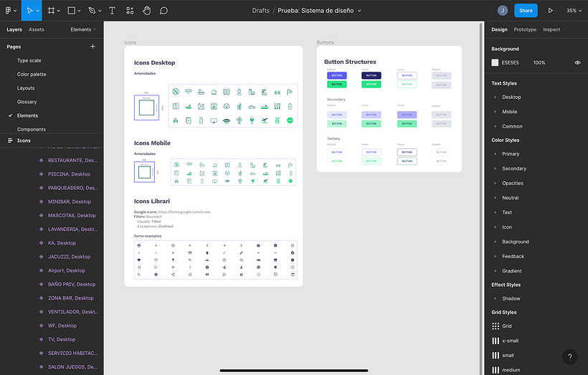Open the Figma main menu
This screenshot has height=375, width=588.
click(10, 11)
